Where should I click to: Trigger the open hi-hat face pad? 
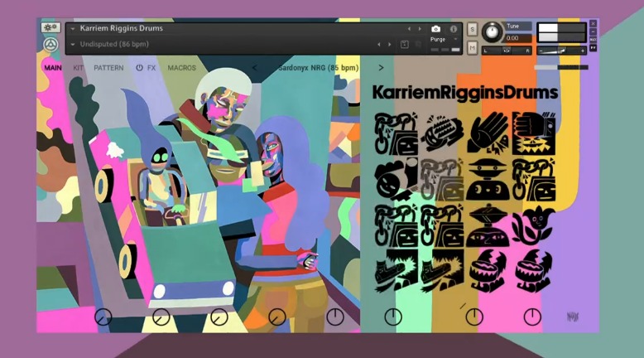point(488,225)
